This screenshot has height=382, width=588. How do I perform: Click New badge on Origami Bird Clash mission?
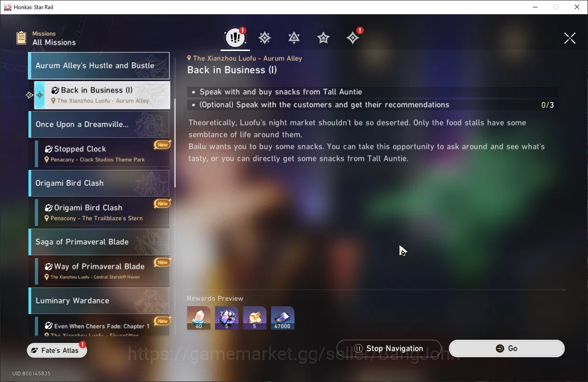pos(162,203)
